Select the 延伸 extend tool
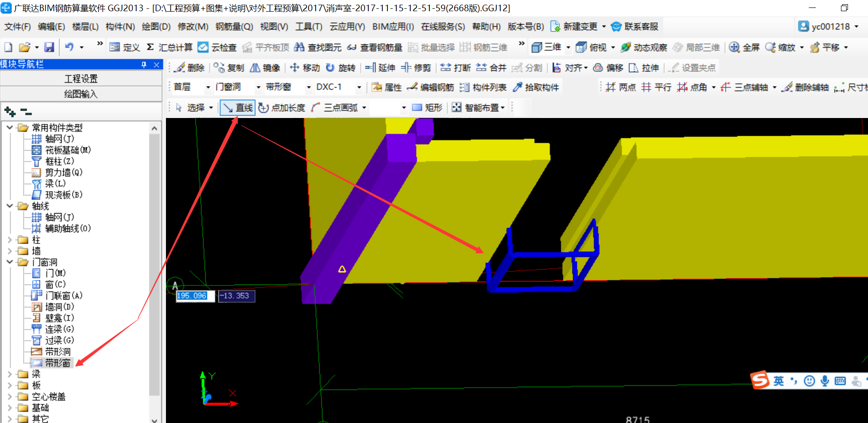 coord(380,68)
